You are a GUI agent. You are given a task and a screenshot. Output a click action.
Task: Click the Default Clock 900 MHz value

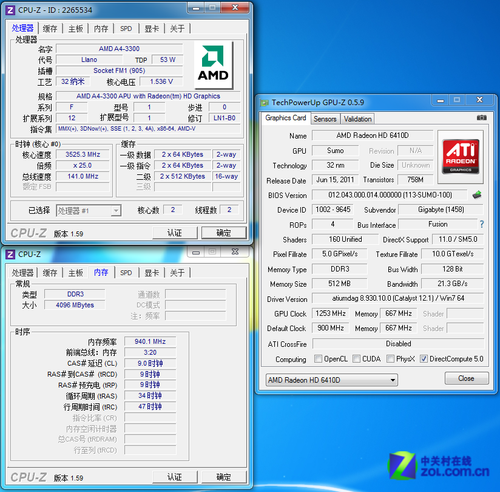[x=330, y=328]
